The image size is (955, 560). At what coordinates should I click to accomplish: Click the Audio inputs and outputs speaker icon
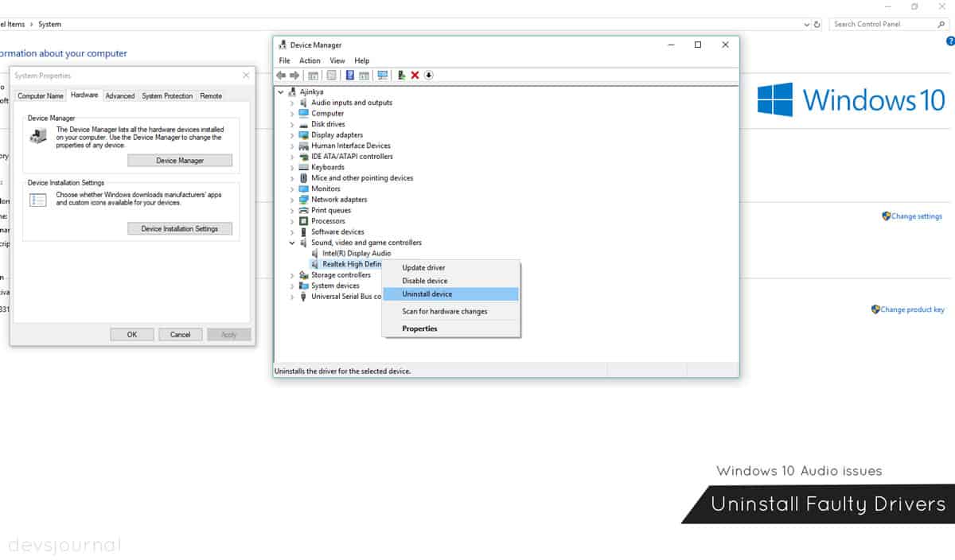(303, 103)
